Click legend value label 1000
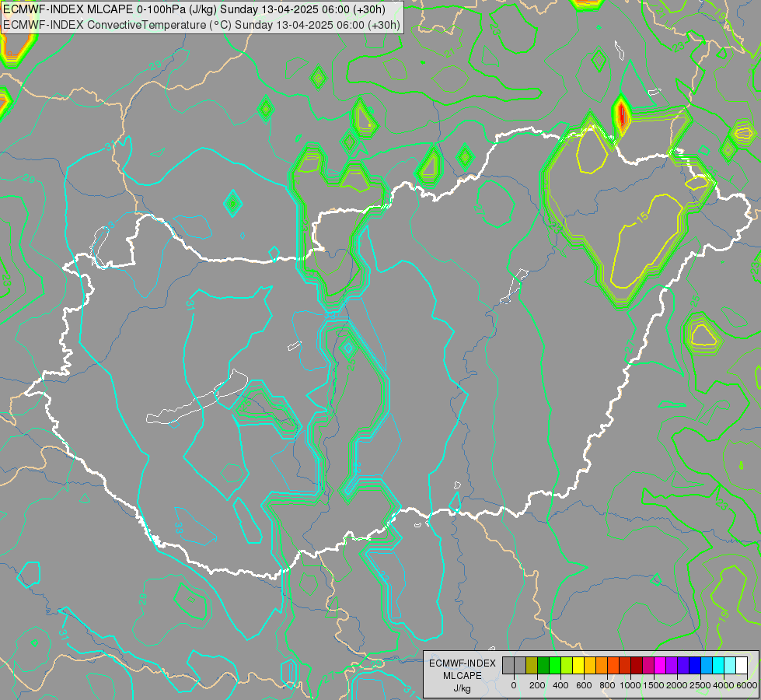761x700 pixels. point(630,685)
